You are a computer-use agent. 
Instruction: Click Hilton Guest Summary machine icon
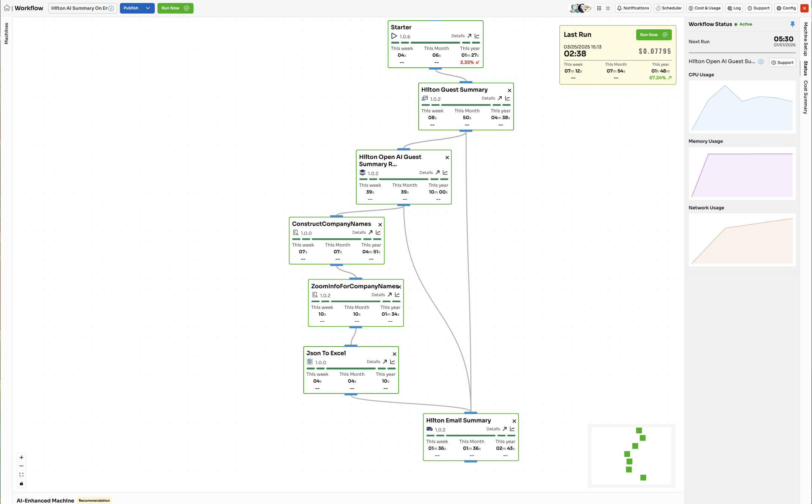(x=425, y=98)
